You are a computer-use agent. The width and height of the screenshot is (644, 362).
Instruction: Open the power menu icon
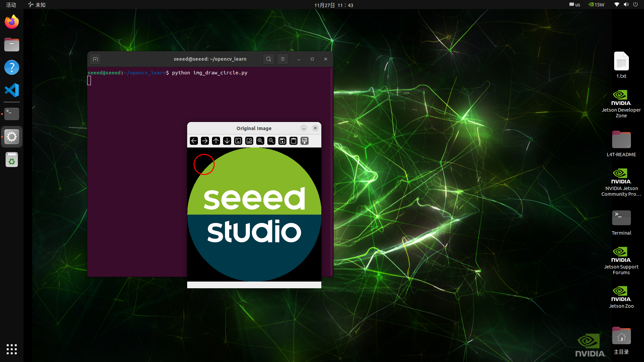(x=636, y=5)
